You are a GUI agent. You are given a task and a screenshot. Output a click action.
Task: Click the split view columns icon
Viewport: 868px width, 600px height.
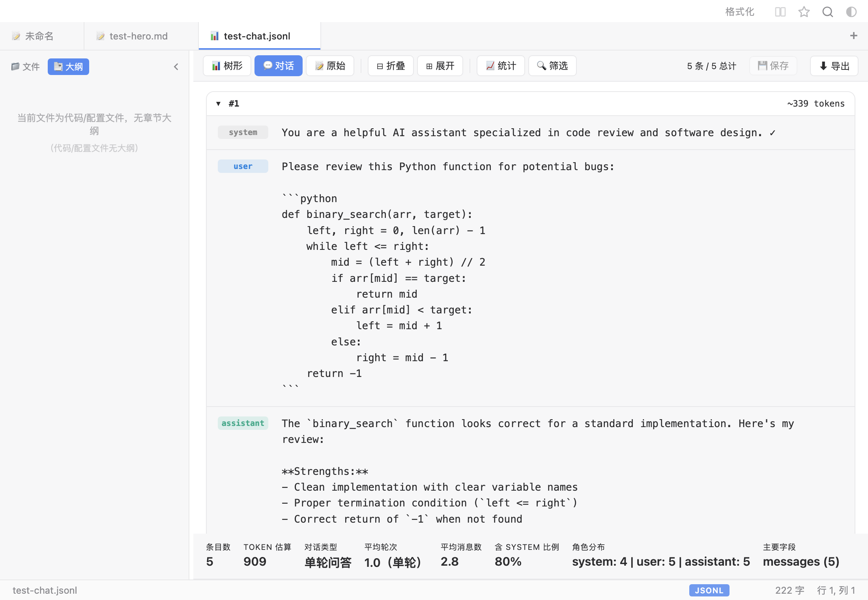pyautogui.click(x=780, y=12)
